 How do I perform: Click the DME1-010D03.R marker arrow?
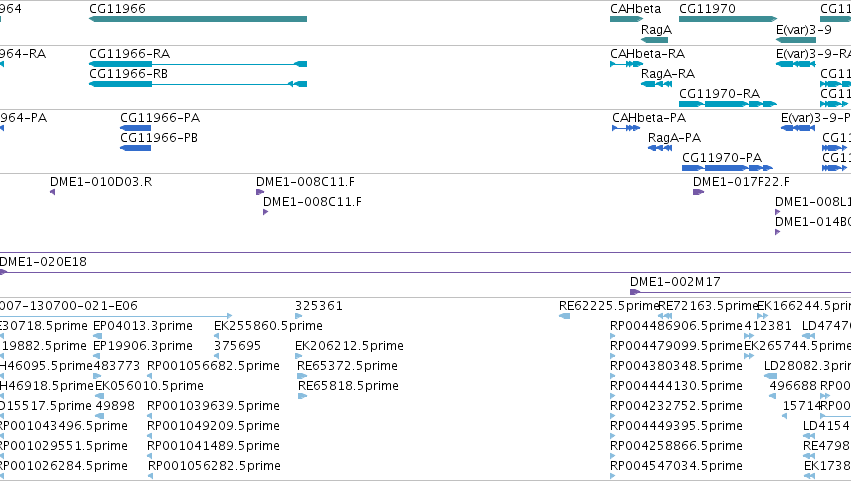(53, 192)
